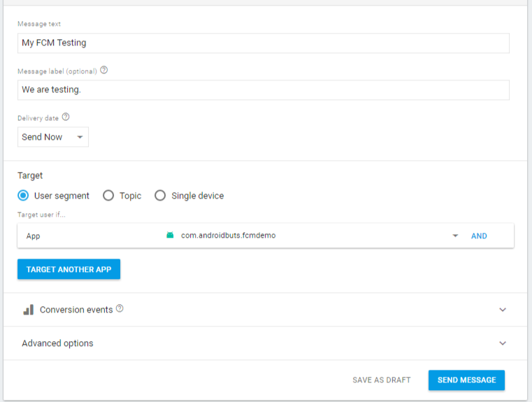
Task: Click the AND condition link
Action: [x=479, y=236]
